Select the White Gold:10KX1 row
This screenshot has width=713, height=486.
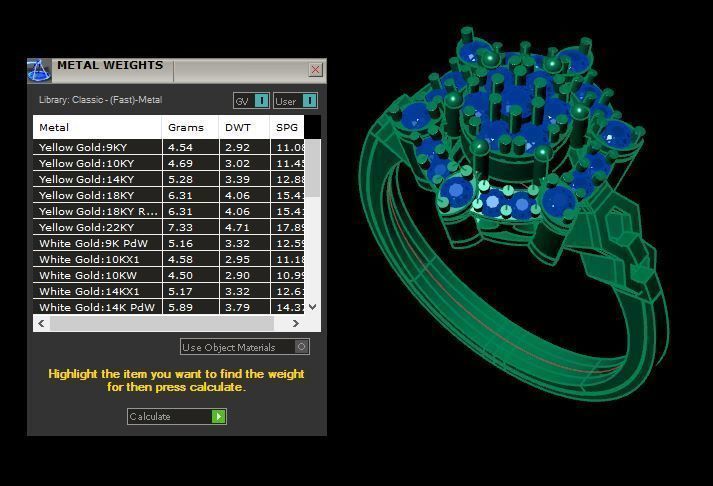pyautogui.click(x=169, y=259)
